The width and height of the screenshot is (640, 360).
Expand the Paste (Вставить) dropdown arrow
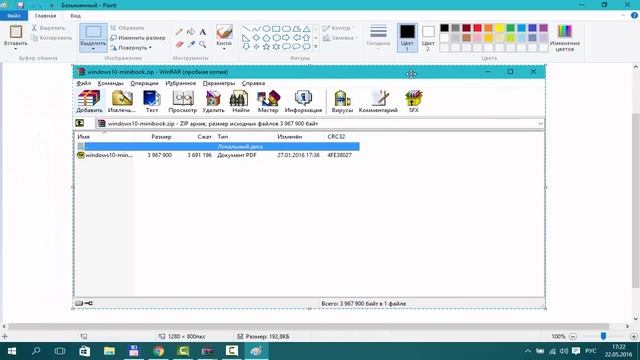pyautogui.click(x=16, y=49)
